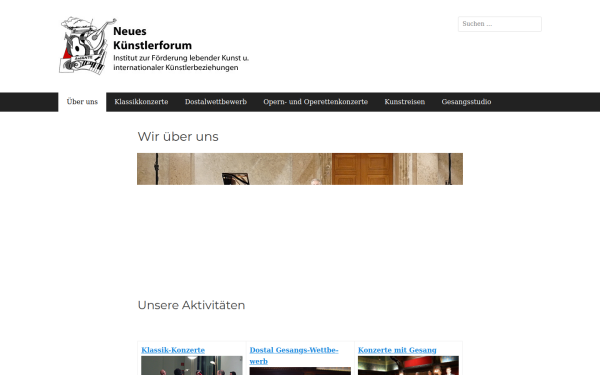
Task: Open the Über uns menu item
Action: 82,102
